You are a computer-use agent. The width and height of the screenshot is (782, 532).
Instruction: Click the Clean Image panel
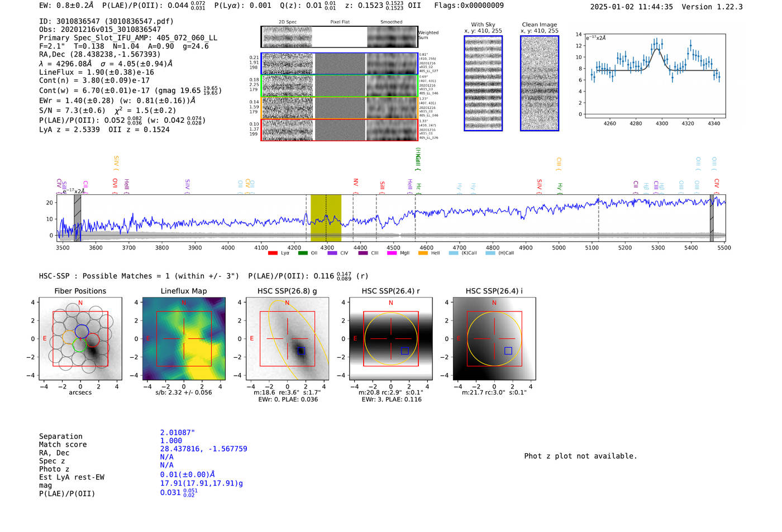[x=540, y=83]
